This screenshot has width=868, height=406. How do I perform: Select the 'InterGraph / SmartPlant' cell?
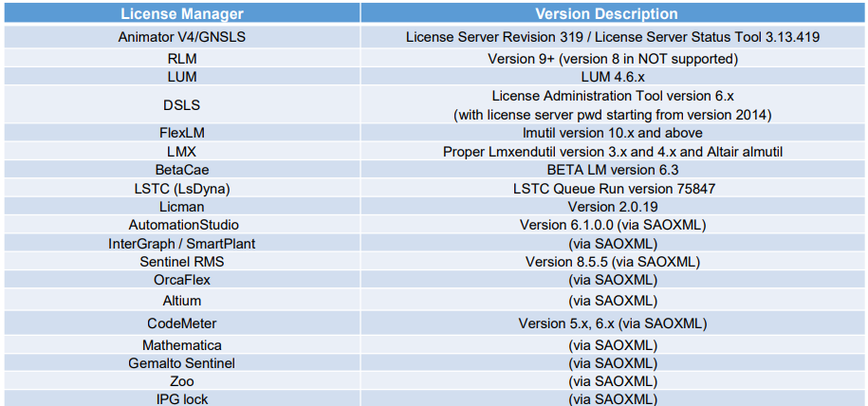[x=182, y=243]
